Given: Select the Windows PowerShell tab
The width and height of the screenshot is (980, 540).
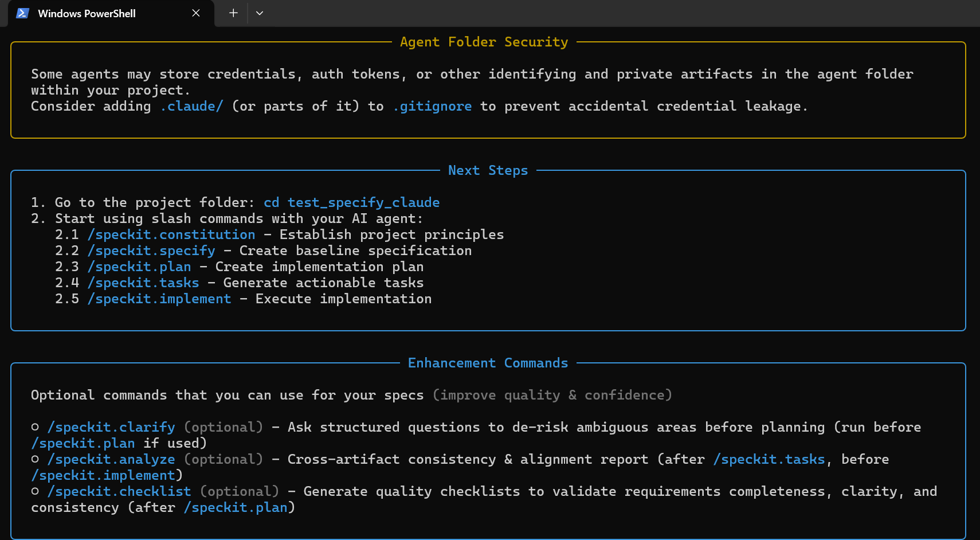Looking at the screenshot, I should 111,13.
